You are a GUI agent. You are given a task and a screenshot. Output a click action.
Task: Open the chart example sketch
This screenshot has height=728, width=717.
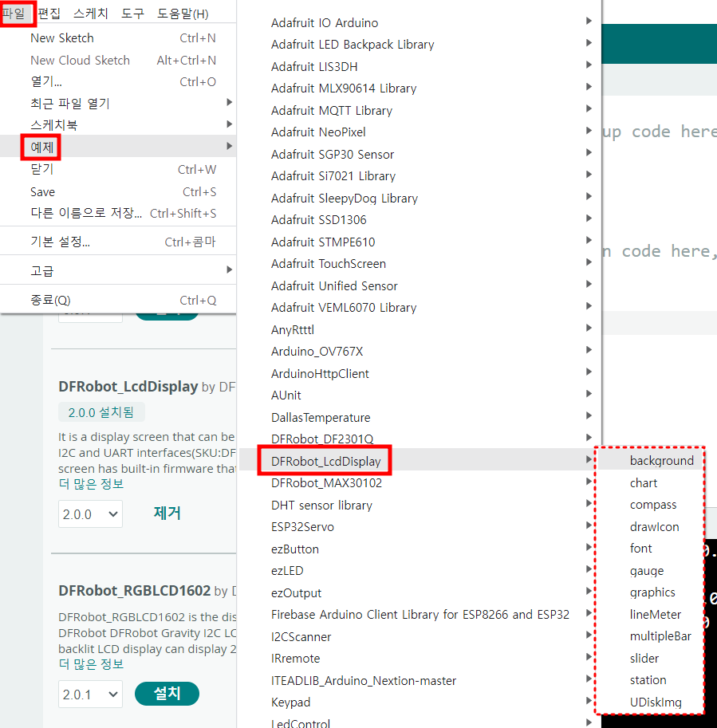coord(650,483)
